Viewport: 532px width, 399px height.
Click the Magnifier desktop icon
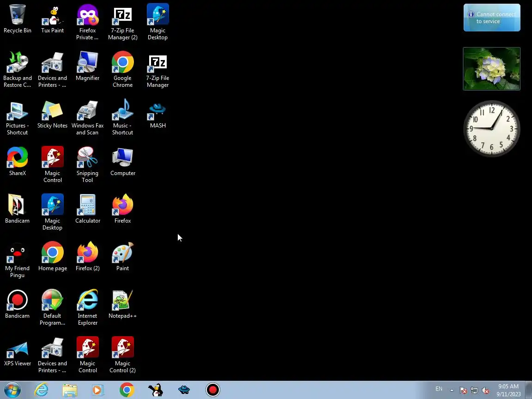[88, 66]
